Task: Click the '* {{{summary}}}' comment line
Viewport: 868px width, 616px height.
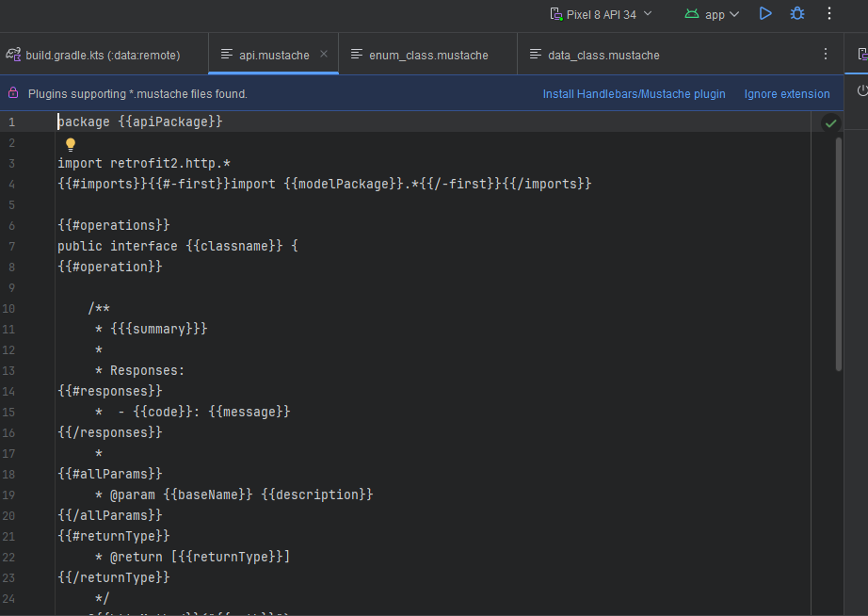Action: tap(152, 329)
